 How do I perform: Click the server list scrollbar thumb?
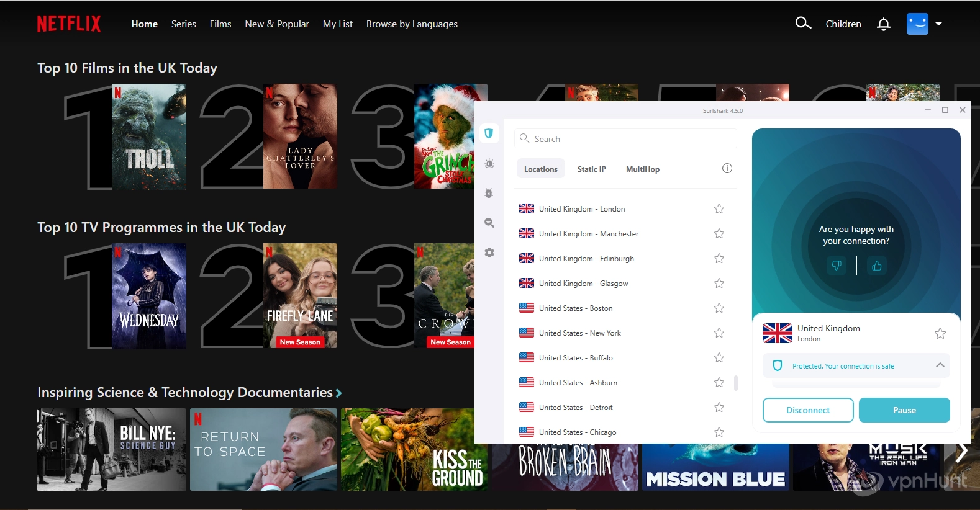tap(736, 383)
